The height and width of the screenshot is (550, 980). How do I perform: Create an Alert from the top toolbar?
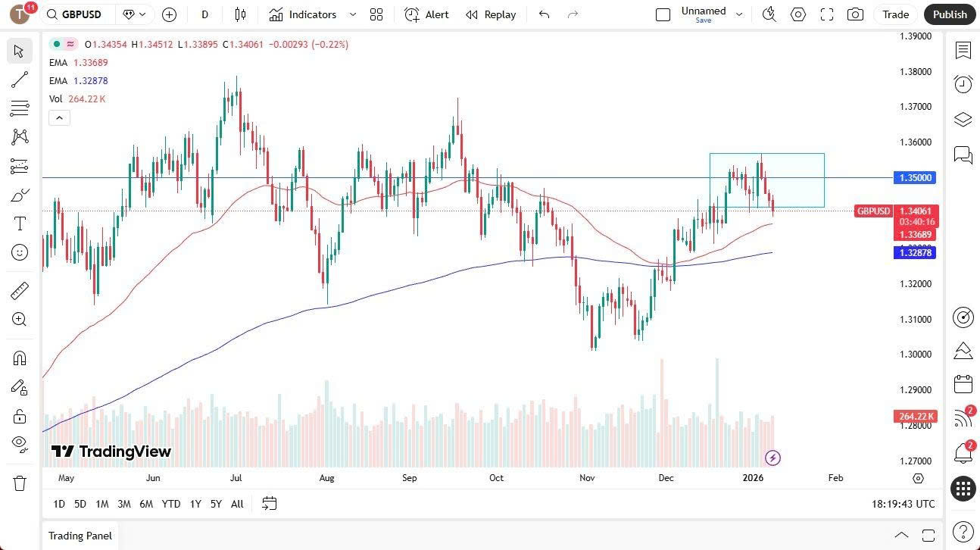[x=426, y=14]
